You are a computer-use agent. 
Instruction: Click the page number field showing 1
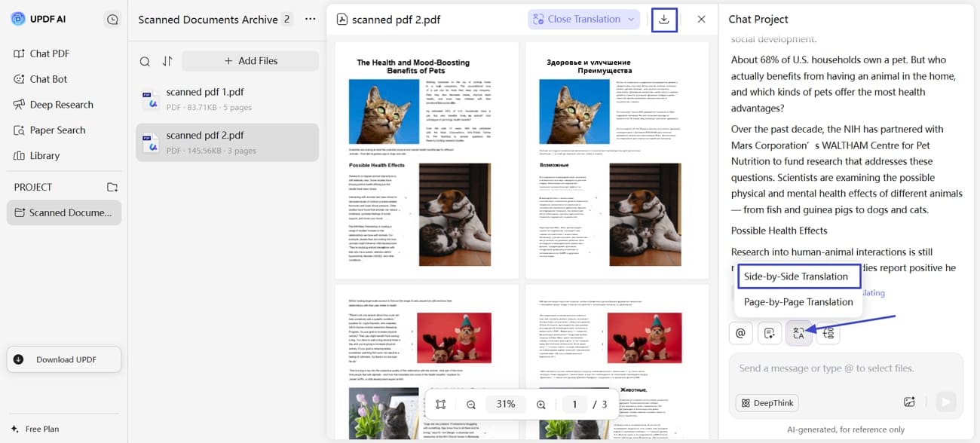click(x=574, y=404)
